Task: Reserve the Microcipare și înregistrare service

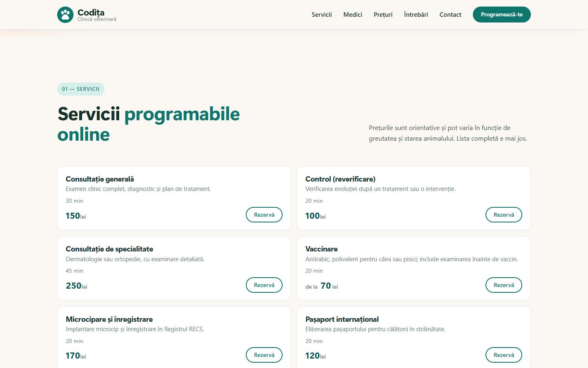Action: [264, 355]
